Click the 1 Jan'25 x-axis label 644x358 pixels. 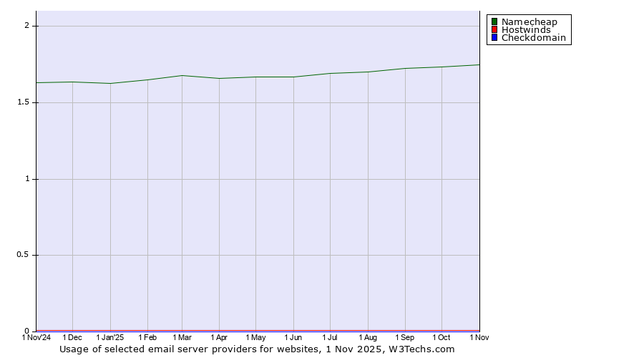110,337
